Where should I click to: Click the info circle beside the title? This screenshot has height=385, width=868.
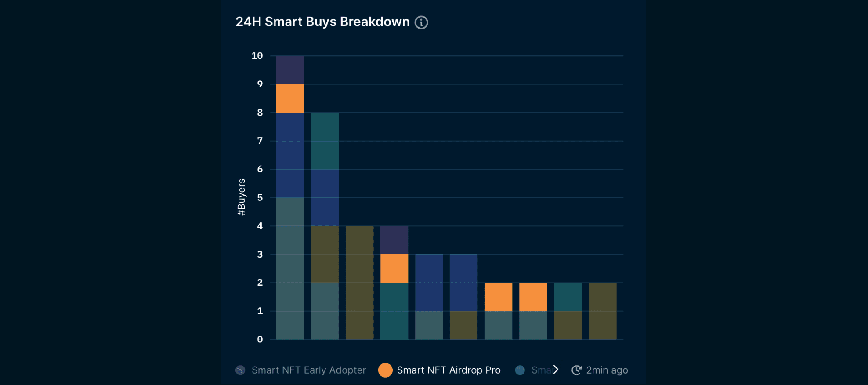(421, 22)
